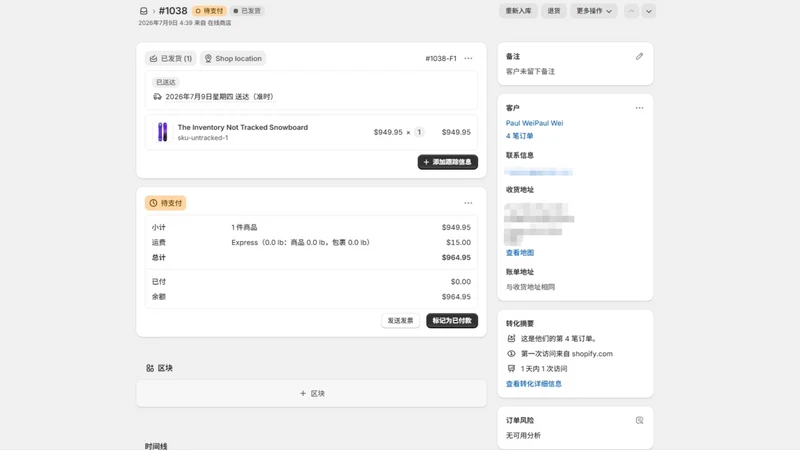The width and height of the screenshot is (800, 450).
Task: Open the customer card three-dot menu
Action: coord(639,108)
